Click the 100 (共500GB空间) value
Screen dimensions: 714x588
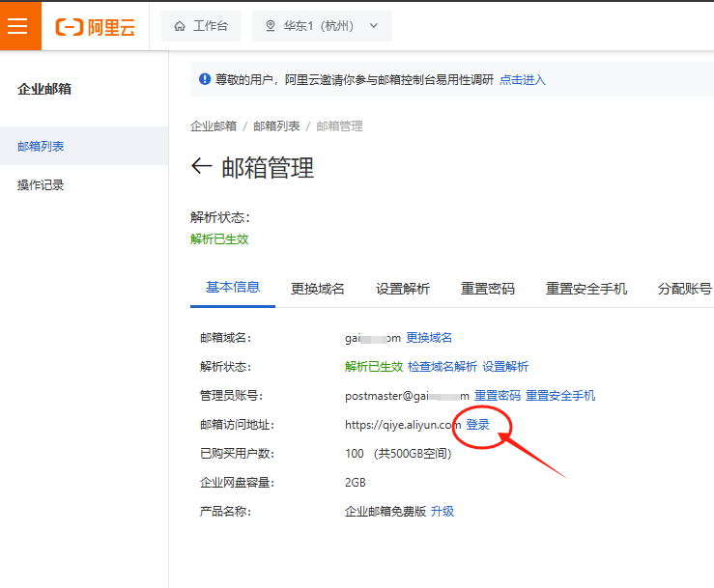click(x=398, y=453)
